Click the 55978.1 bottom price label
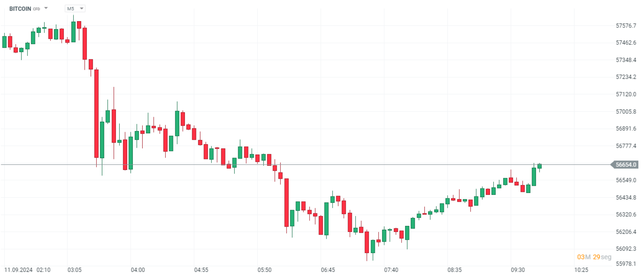This screenshot has height=278, width=644. coord(626,264)
